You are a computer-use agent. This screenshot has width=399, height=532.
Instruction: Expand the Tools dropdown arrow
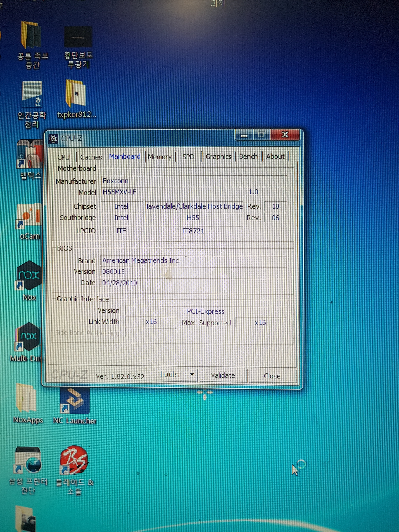192,374
